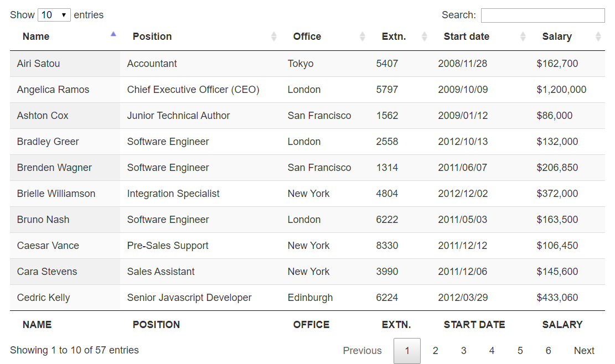Click the Extn. column sort arrows icon
Viewport: 615px width, 364px height.
coord(425,37)
